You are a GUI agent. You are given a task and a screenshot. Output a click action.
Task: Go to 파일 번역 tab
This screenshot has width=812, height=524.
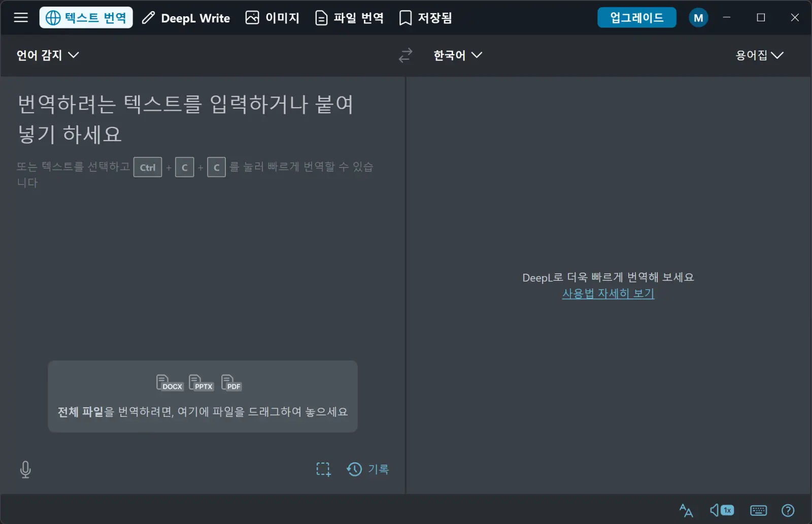tap(349, 18)
